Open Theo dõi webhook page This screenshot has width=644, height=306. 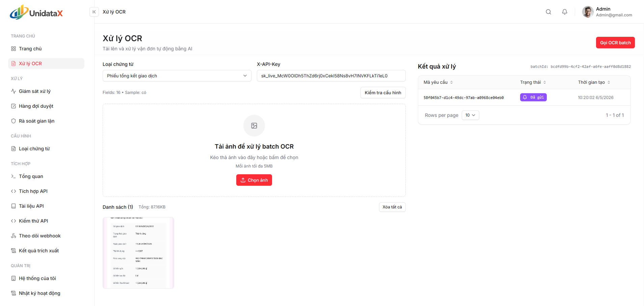pos(46,236)
